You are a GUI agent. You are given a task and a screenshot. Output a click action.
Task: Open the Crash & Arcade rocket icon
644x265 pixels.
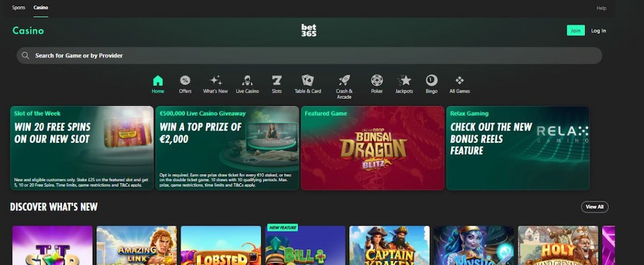point(344,81)
